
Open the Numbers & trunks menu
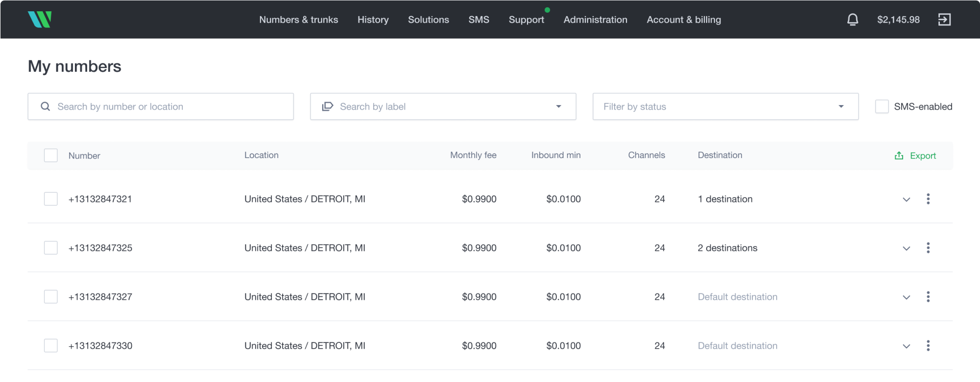tap(298, 20)
